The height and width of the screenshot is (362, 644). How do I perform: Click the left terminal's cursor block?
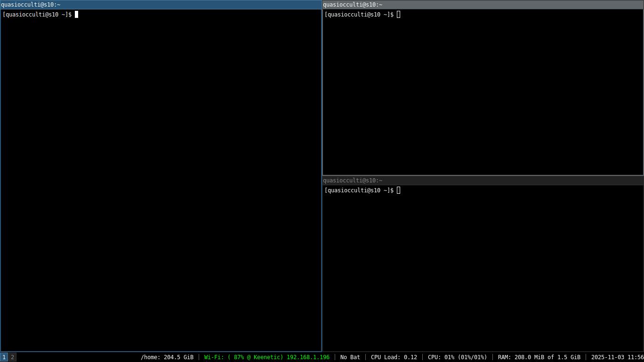(76, 15)
